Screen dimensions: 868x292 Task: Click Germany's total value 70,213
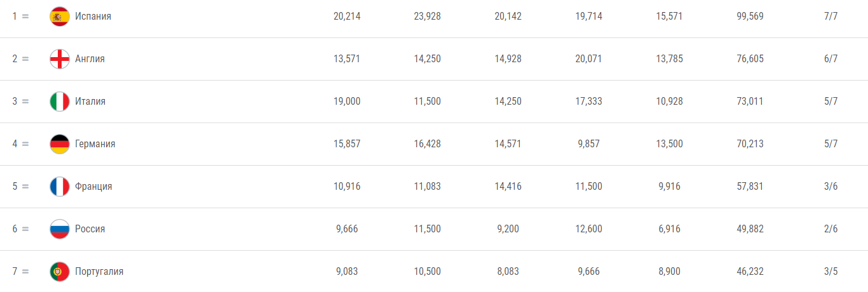[750, 144]
